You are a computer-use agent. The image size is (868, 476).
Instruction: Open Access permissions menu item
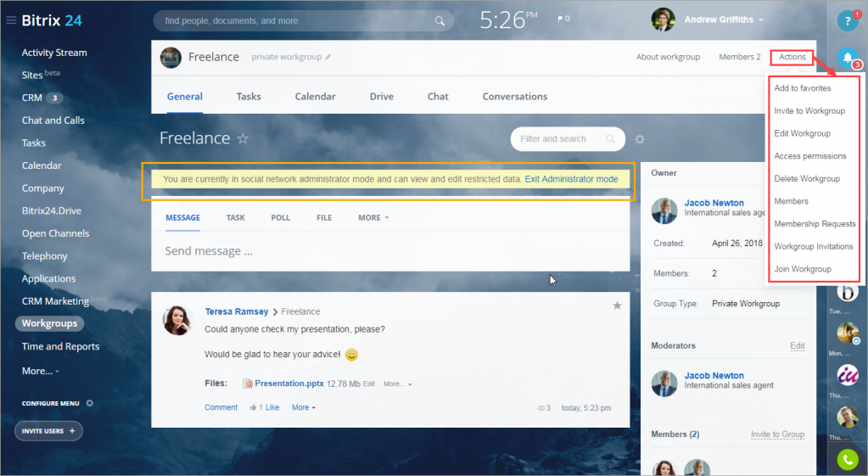[809, 156]
